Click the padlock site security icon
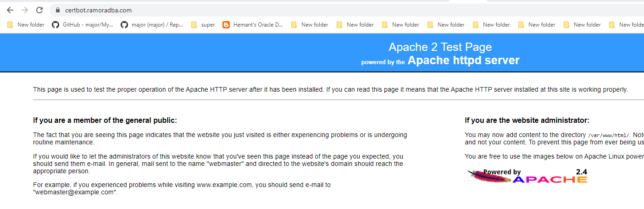Viewport: 644px width, 209px height. (x=58, y=10)
